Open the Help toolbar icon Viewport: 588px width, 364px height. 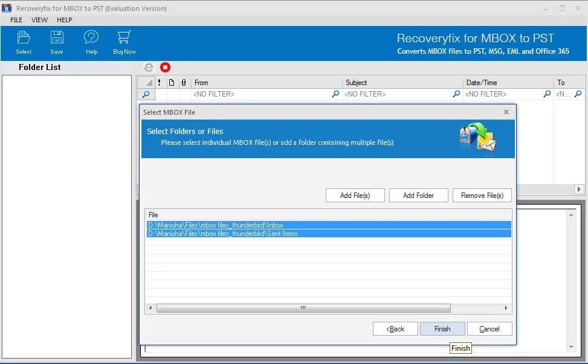[91, 43]
